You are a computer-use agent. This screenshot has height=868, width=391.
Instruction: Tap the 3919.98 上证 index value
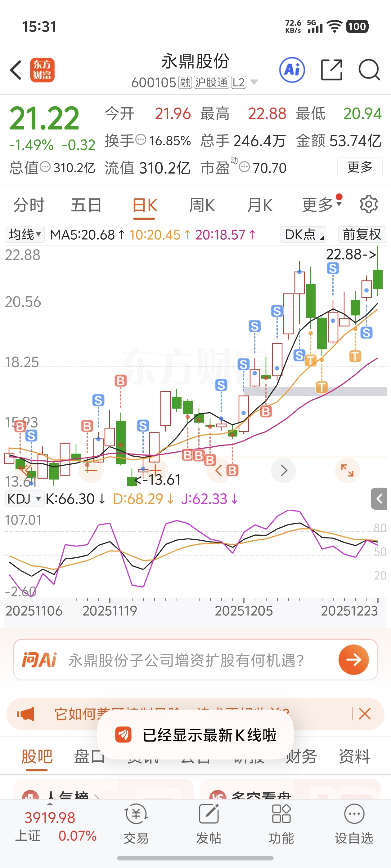coord(50,817)
